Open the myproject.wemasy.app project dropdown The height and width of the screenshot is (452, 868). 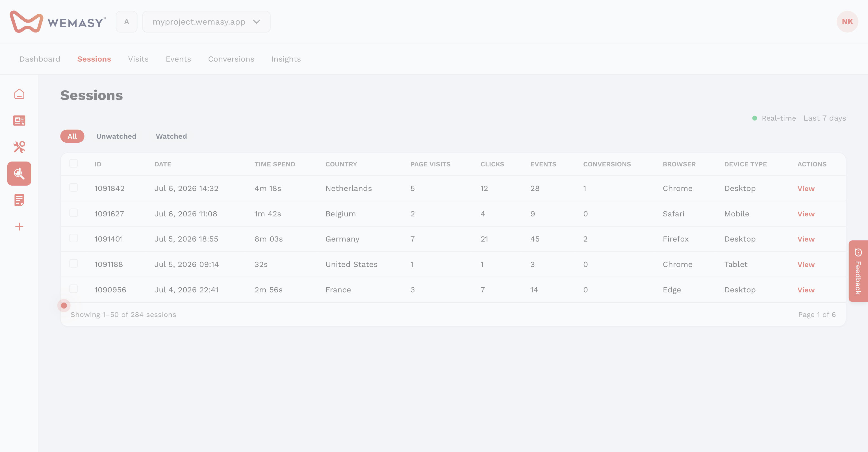206,21
